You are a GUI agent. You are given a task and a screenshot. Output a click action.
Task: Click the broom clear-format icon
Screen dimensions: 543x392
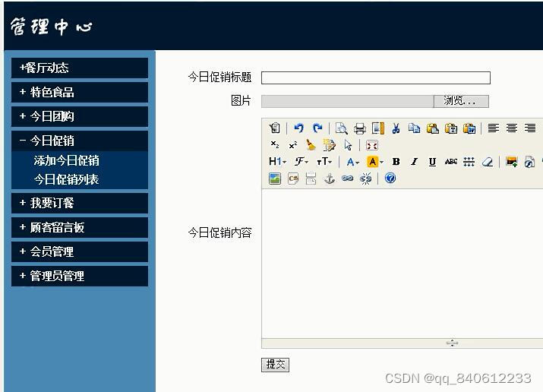[311, 145]
